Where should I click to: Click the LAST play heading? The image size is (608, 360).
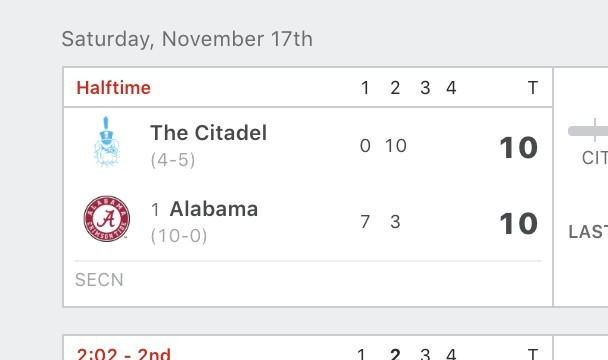coord(588,232)
